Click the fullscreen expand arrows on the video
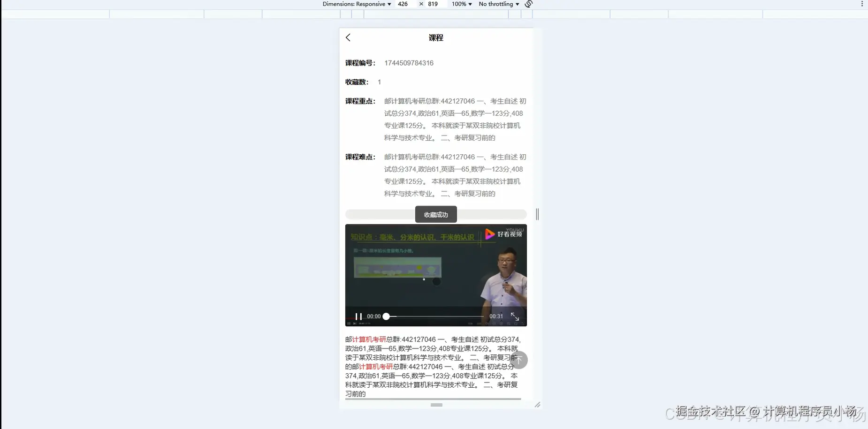 click(515, 316)
